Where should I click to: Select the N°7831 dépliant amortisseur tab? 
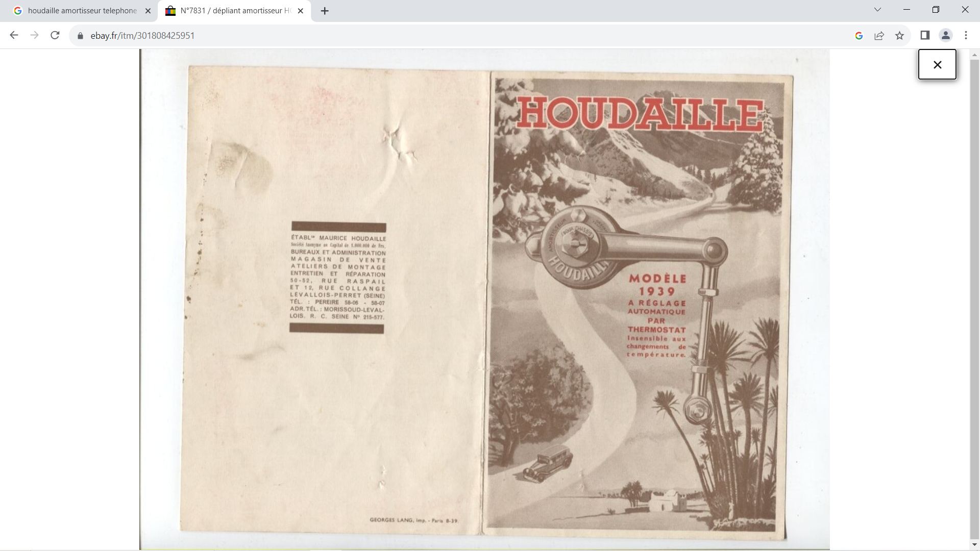(235, 11)
